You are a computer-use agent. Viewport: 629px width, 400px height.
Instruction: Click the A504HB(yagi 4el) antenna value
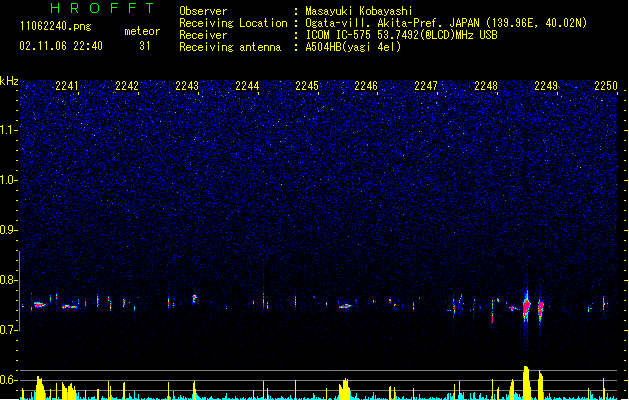tap(353, 47)
